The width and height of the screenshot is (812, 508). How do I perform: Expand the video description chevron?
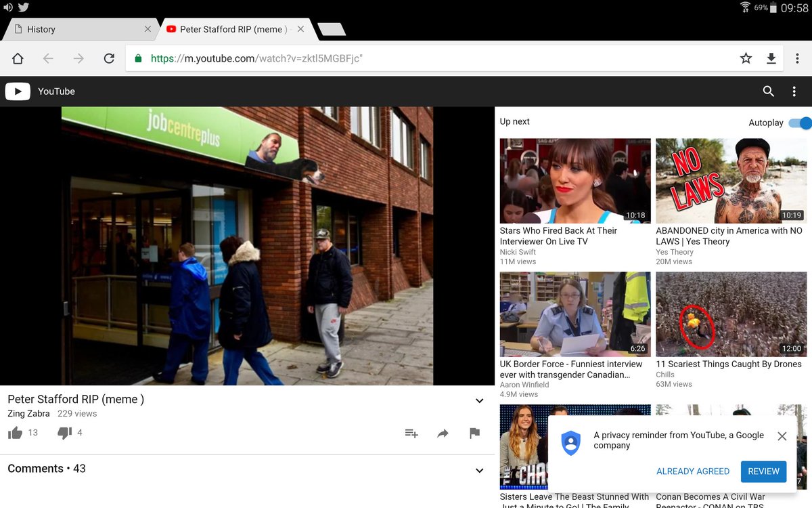pos(479,401)
